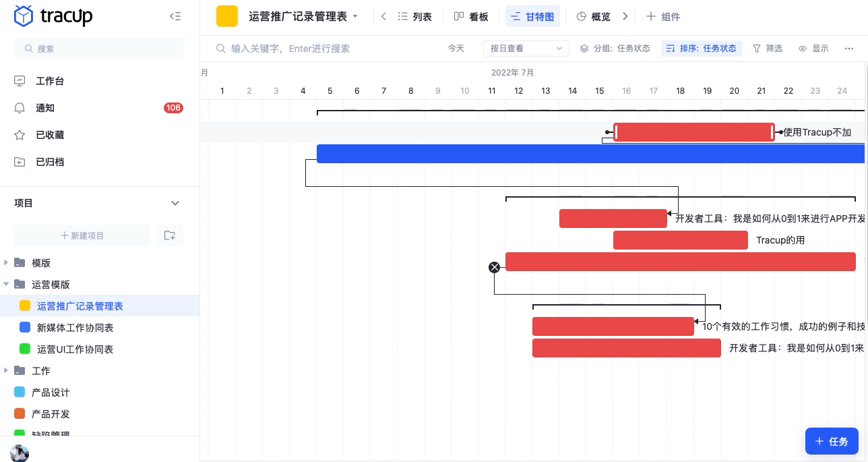Open filters with the 筛选 funnel icon
The width and height of the screenshot is (868, 462).
click(758, 48)
